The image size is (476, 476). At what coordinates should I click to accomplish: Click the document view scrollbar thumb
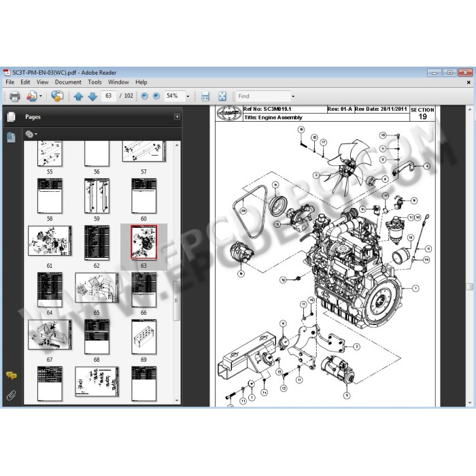tap(470, 286)
